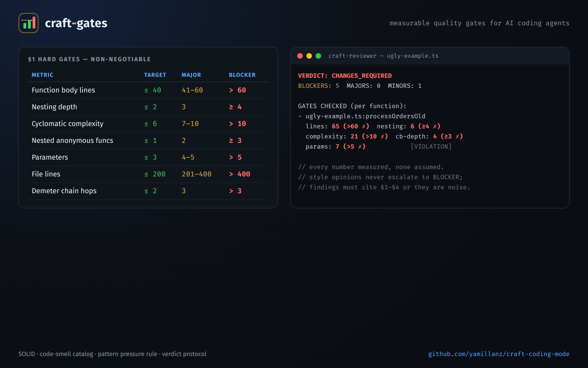Click the 'measurable quality gates for AI coding agents' tagline
This screenshot has height=368, width=588.
[479, 23]
